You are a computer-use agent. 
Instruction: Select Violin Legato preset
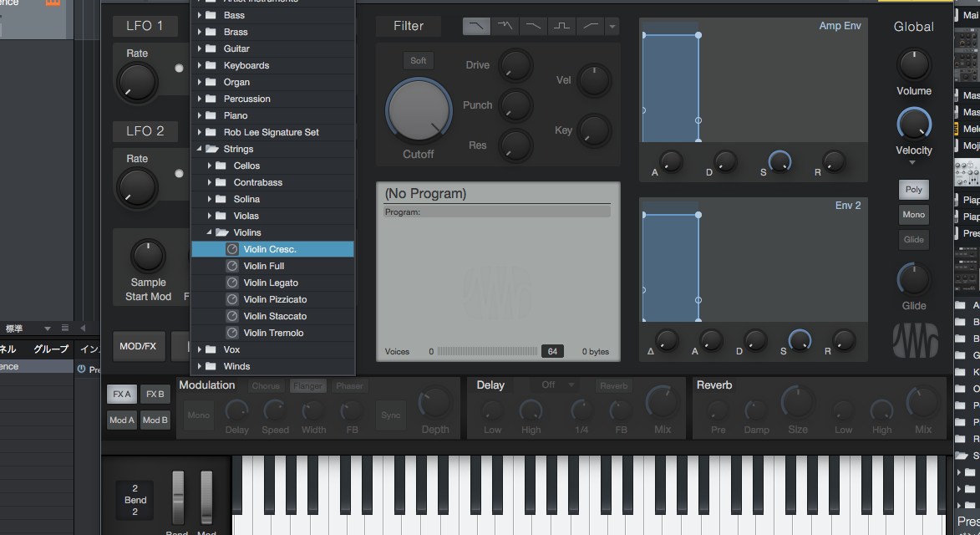coord(272,283)
